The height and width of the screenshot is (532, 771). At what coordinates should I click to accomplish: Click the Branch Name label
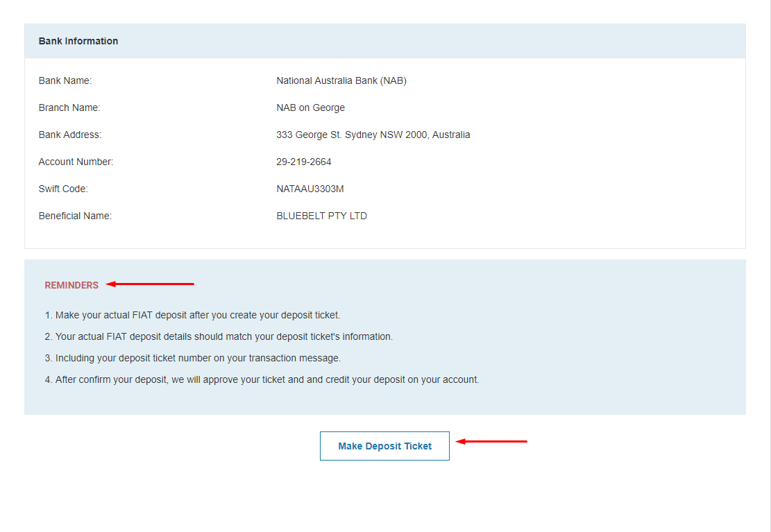coord(69,108)
